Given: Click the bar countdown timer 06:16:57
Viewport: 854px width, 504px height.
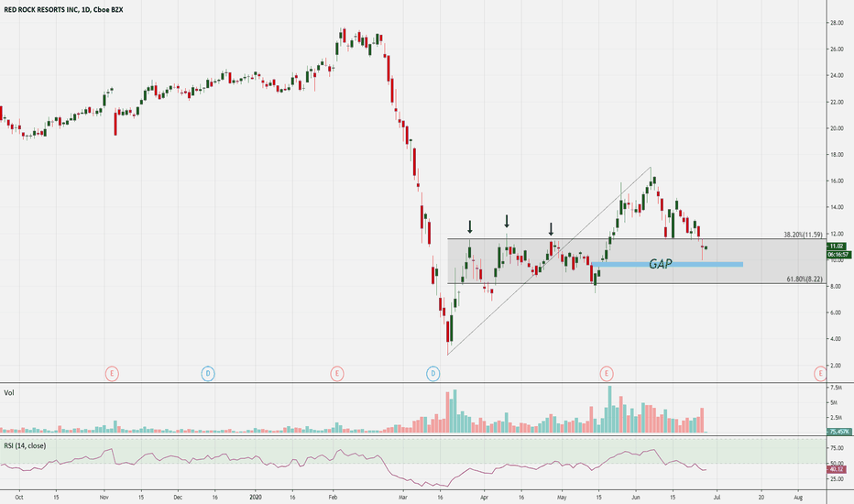Looking at the screenshot, I should tap(838, 255).
